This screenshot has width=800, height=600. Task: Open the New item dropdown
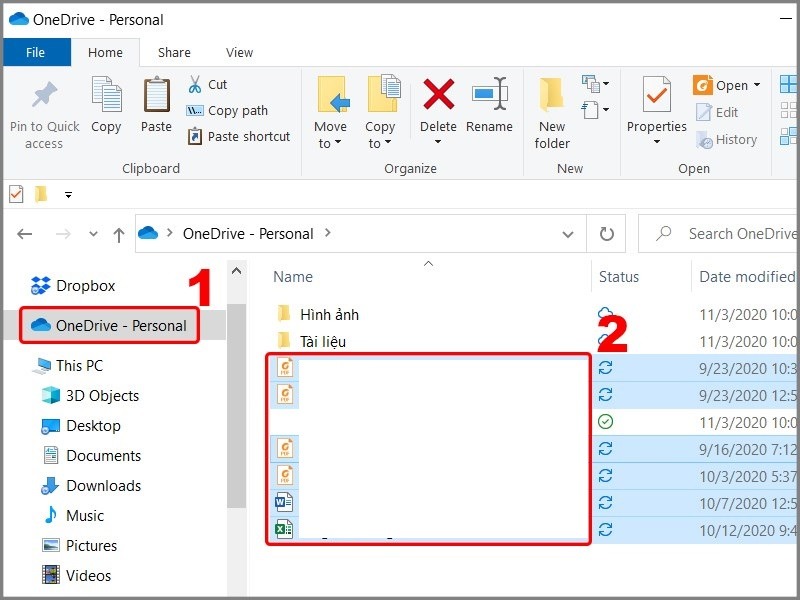[595, 84]
